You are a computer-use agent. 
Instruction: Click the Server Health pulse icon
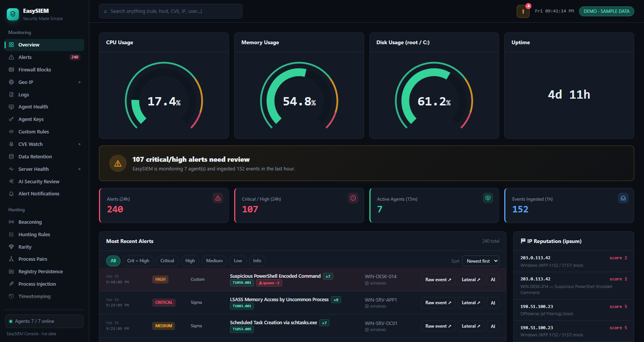[11, 169]
